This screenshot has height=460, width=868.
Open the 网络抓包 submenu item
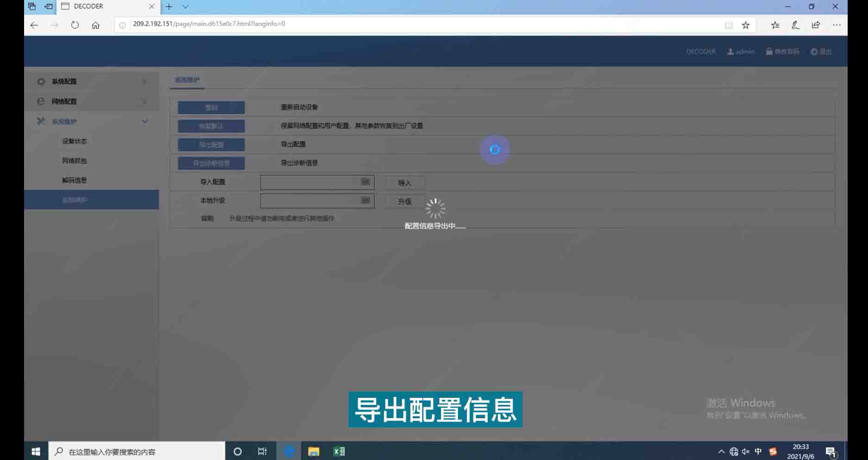75,161
